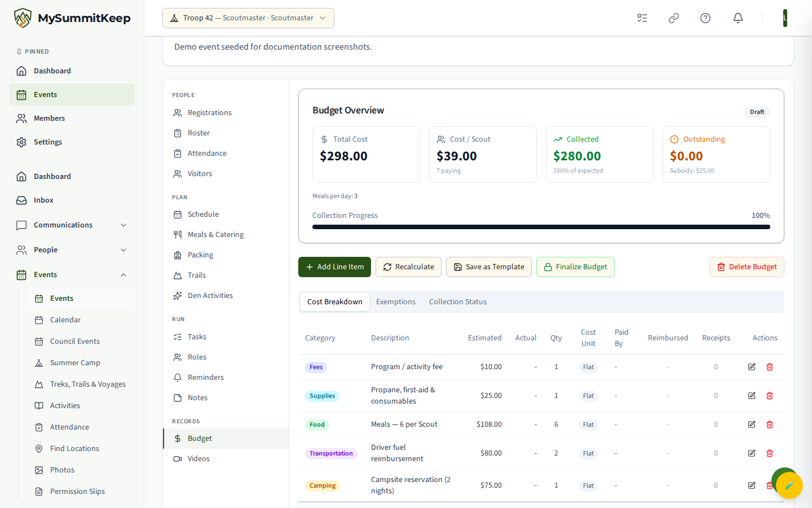Open Reminders page
The height and width of the screenshot is (508, 812).
(x=226, y=378)
